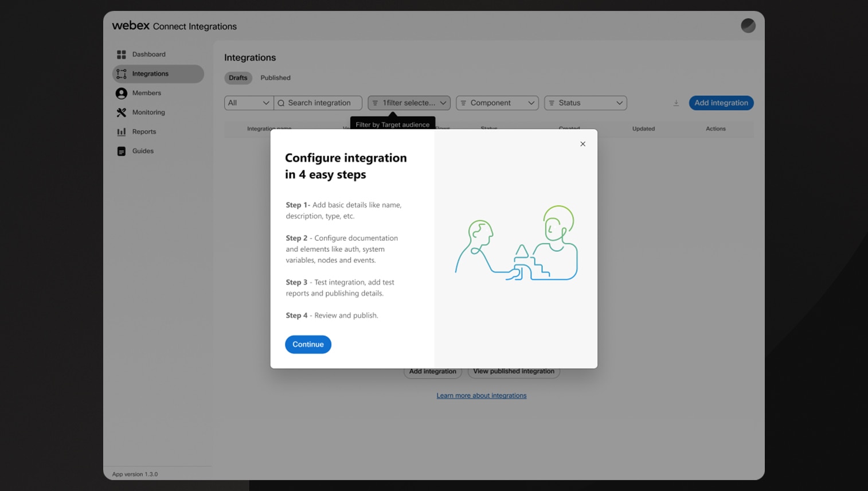Select Integrations in the sidebar
Viewport: 868px width, 491px height.
158,74
